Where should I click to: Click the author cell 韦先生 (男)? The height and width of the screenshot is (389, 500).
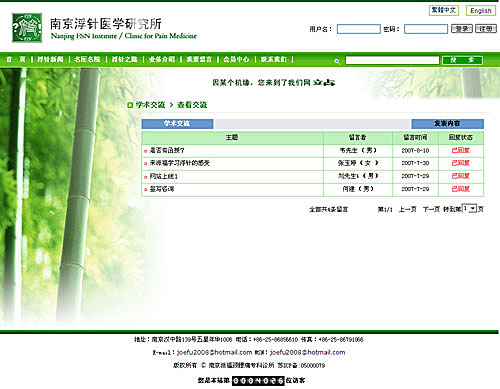pyautogui.click(x=358, y=150)
